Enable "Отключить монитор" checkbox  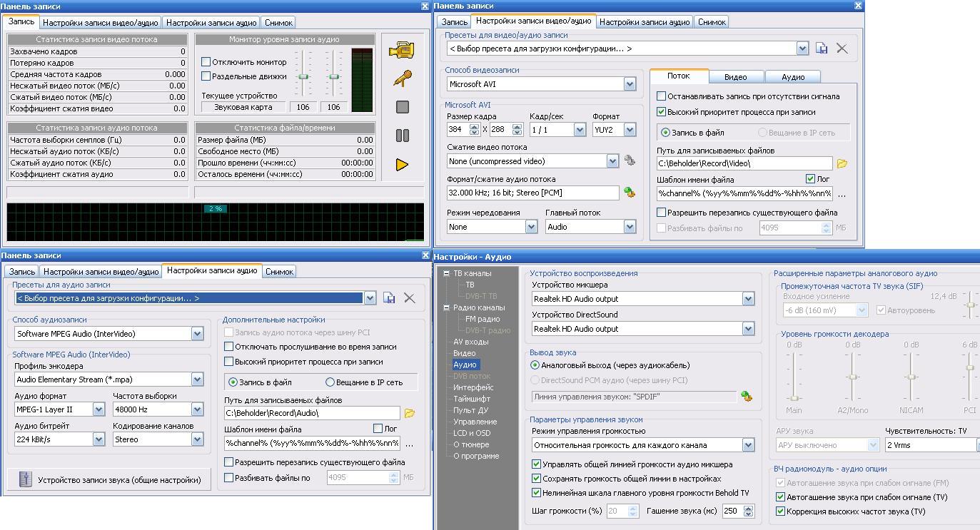pos(206,62)
